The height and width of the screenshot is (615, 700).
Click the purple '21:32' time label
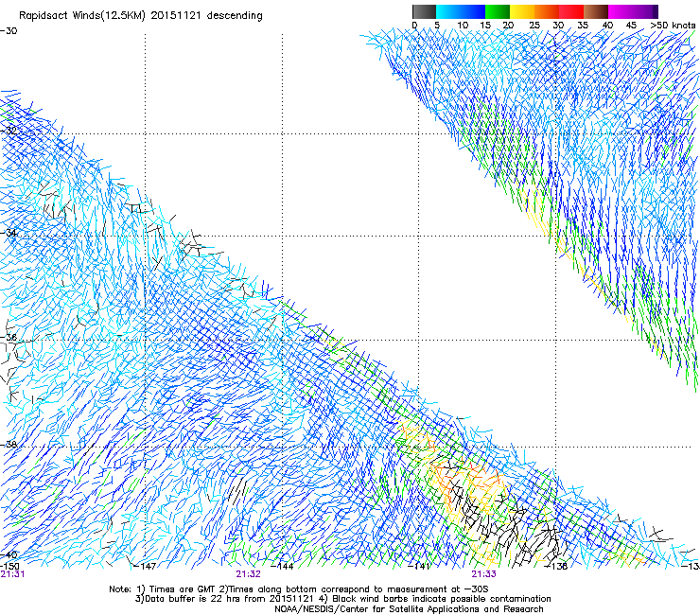coord(248,574)
